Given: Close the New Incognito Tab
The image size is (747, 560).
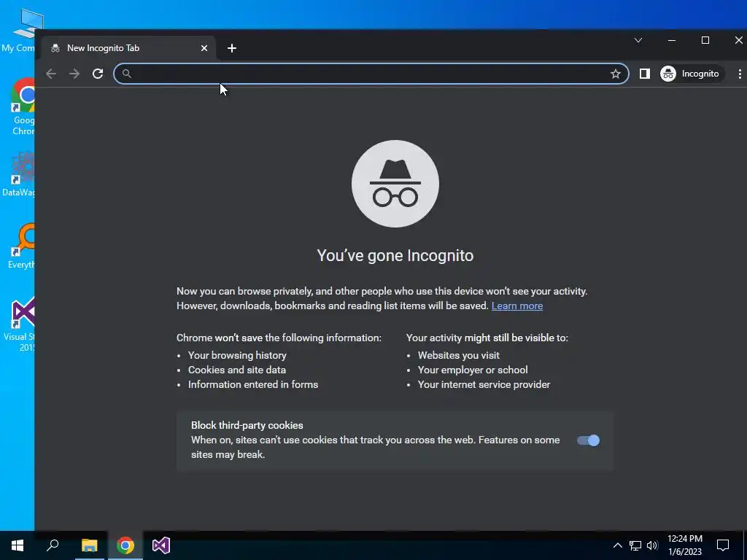Looking at the screenshot, I should coord(204,48).
